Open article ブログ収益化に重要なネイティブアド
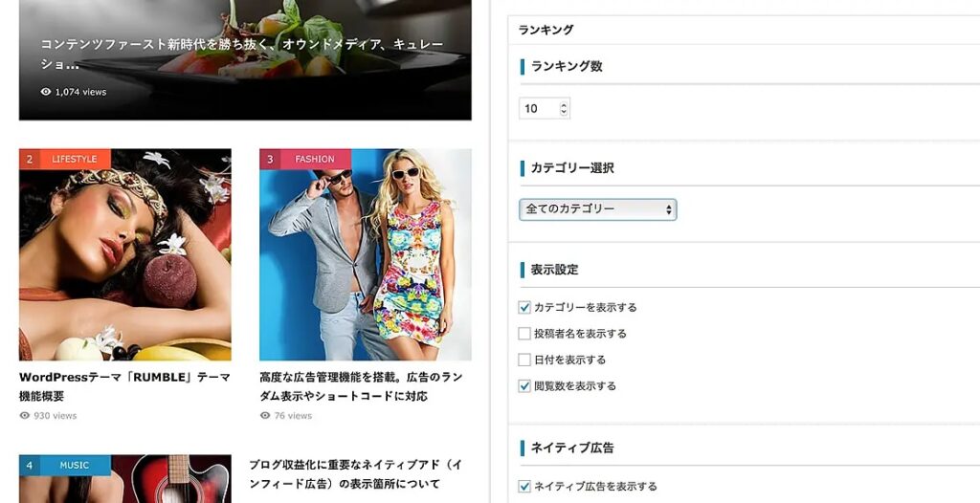 click(x=356, y=474)
